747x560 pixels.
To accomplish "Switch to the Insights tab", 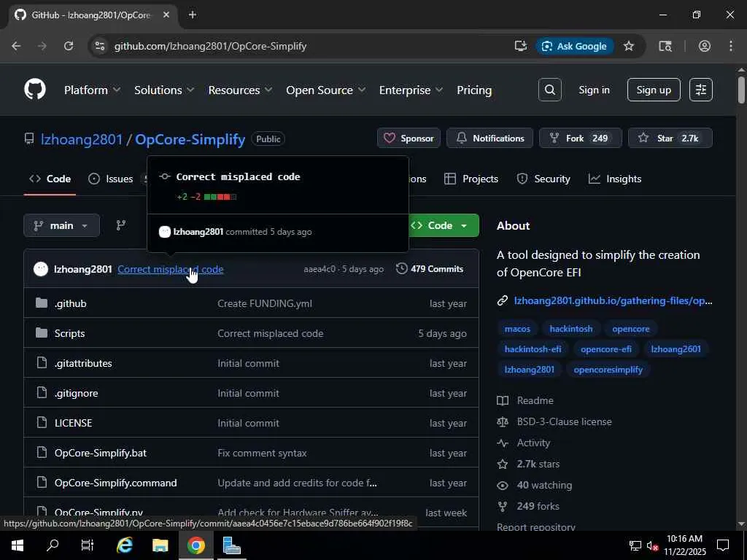I will coord(615,179).
